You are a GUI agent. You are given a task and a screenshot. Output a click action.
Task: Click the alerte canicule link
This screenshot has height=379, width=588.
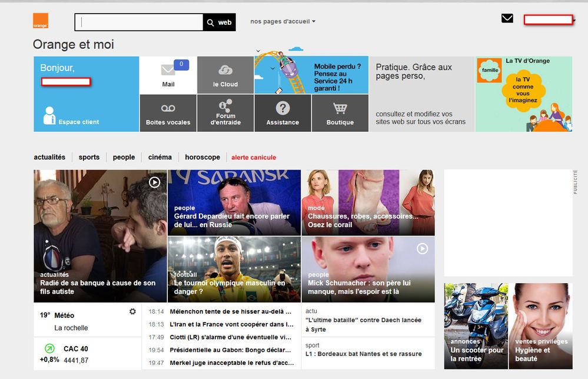tap(254, 158)
